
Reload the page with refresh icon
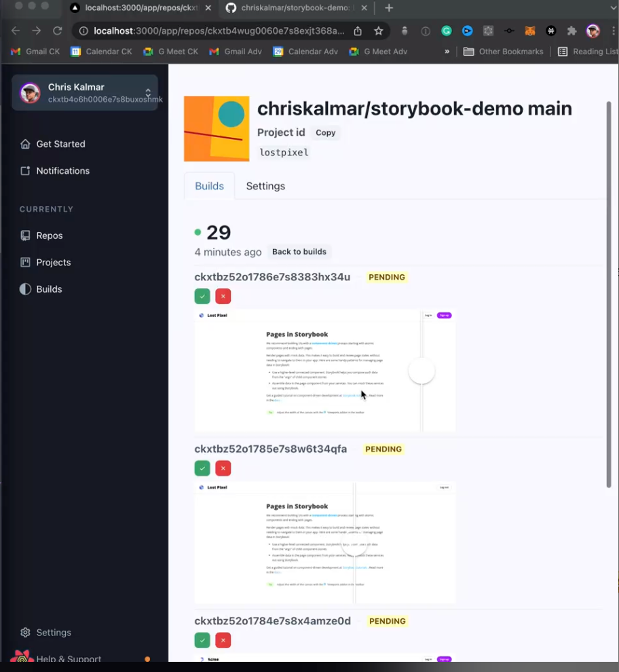coord(58,31)
